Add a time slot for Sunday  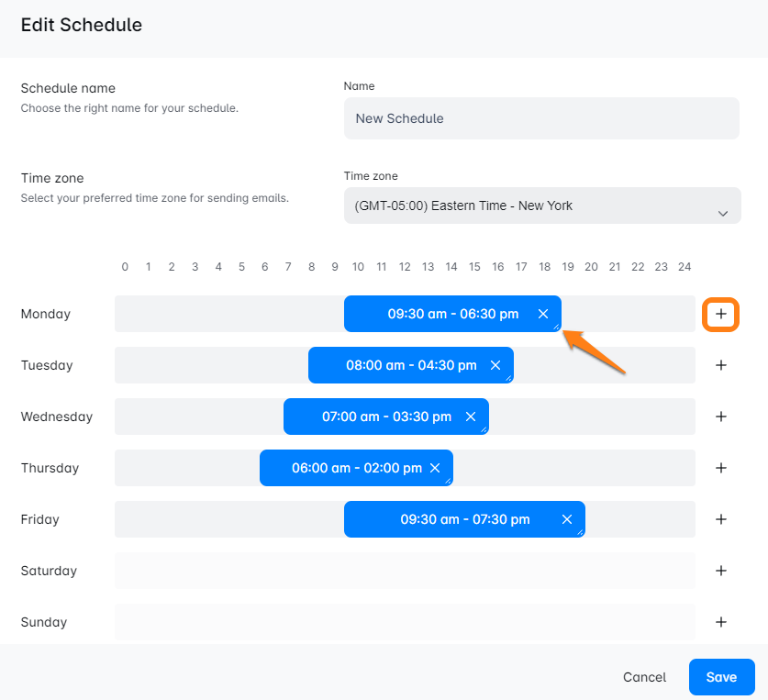tap(721, 622)
